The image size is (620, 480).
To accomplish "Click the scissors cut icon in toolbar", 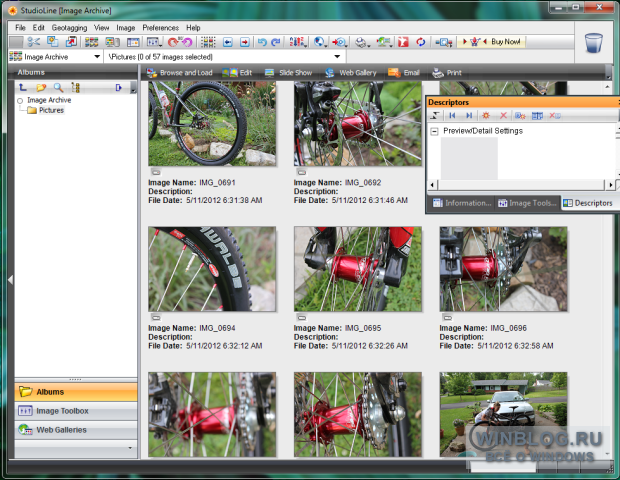I will click(x=34, y=42).
